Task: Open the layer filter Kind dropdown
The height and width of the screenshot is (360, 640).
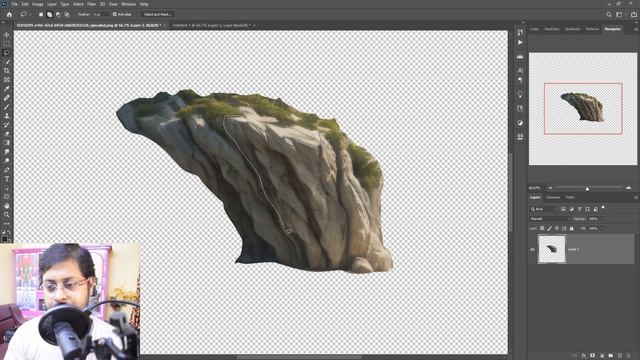Action: pyautogui.click(x=543, y=209)
